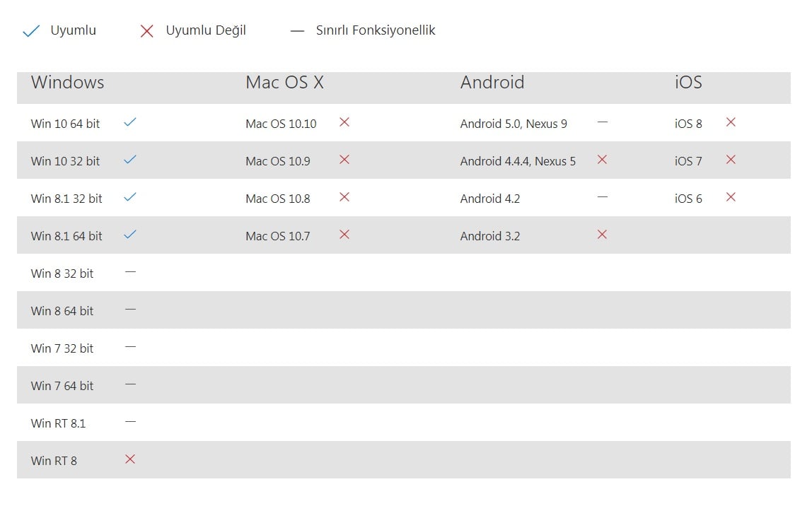Click the 'Mac OS 10.10' text
Viewport: 812px width, 506px height.
point(281,124)
